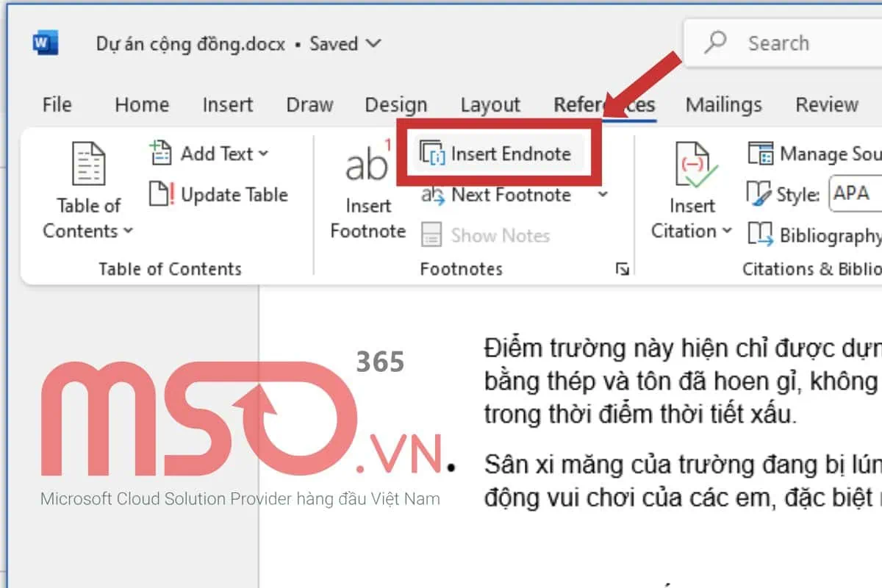Click the Word application logo icon

point(46,43)
